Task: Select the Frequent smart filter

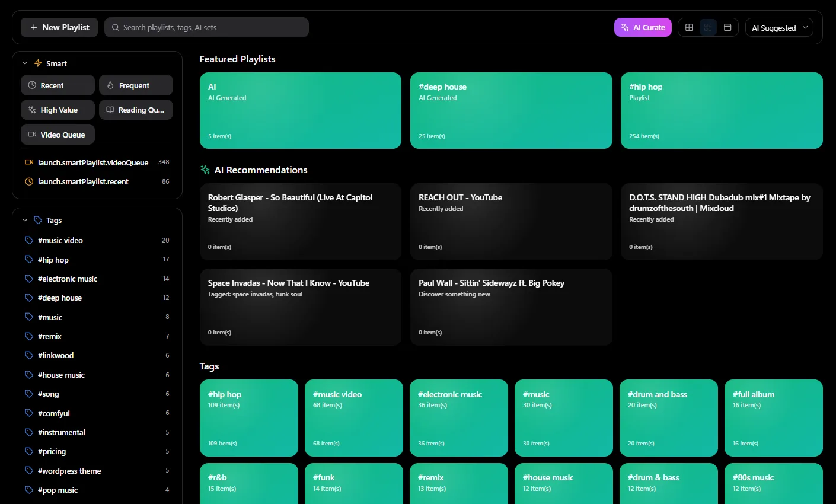Action: (x=136, y=85)
